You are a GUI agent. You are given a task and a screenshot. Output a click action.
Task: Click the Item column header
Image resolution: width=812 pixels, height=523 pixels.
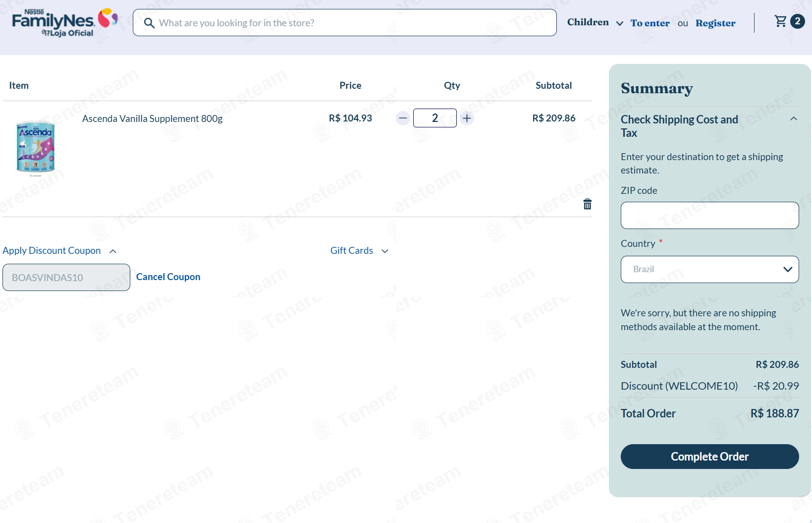(19, 85)
